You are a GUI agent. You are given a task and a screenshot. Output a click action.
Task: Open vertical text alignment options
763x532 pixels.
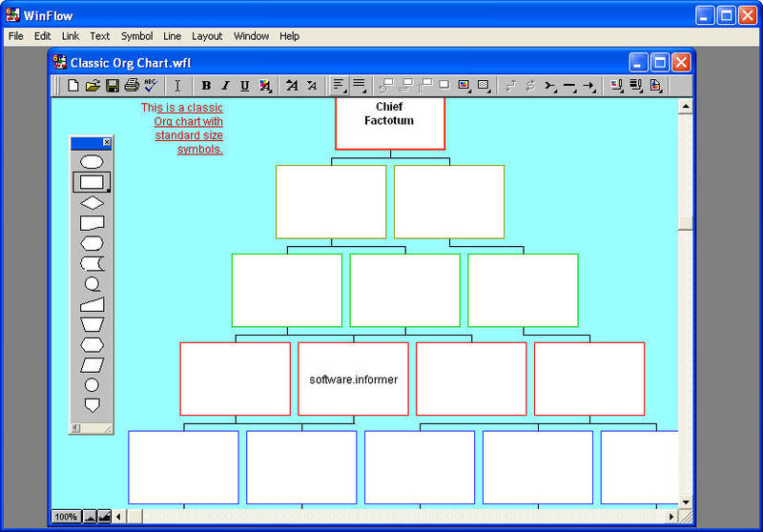point(360,86)
